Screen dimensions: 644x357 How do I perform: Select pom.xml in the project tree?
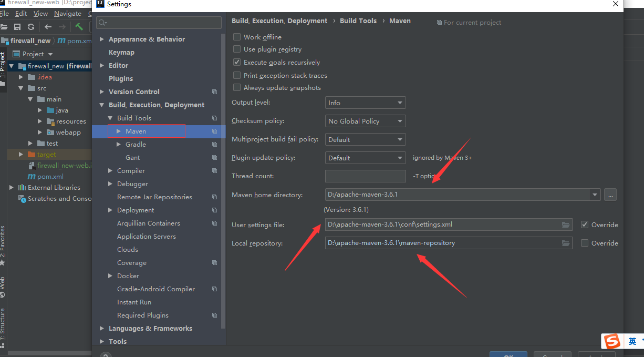[x=50, y=176]
